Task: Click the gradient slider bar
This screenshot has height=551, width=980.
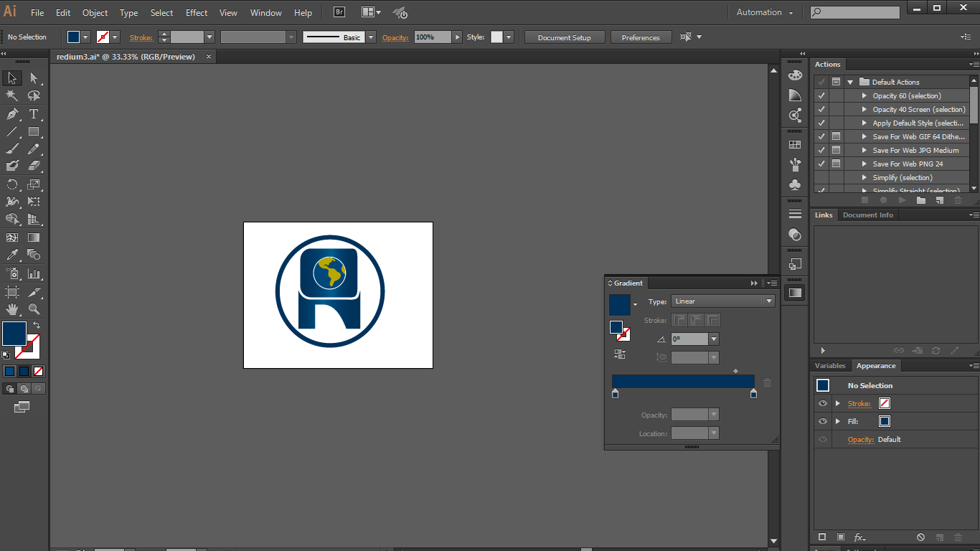Action: [683, 382]
